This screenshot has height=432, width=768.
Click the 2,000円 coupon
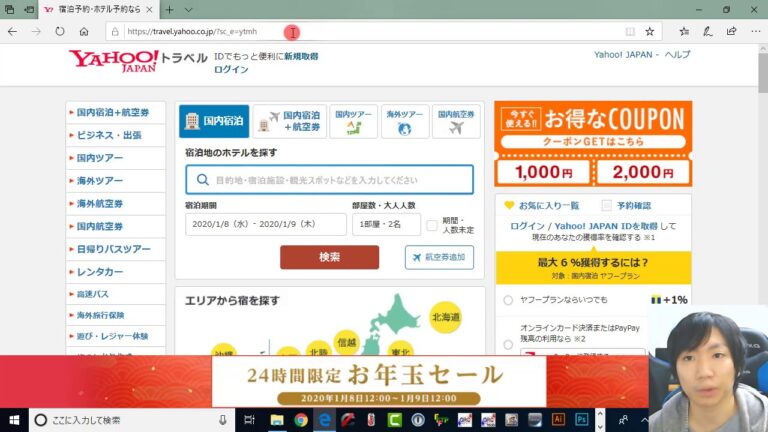point(643,172)
